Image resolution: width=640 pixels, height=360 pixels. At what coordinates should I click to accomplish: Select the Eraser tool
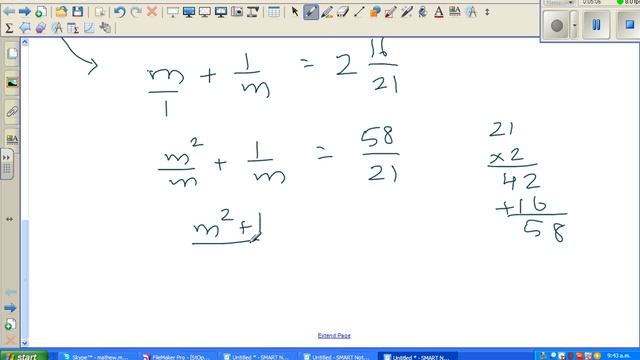(x=343, y=12)
